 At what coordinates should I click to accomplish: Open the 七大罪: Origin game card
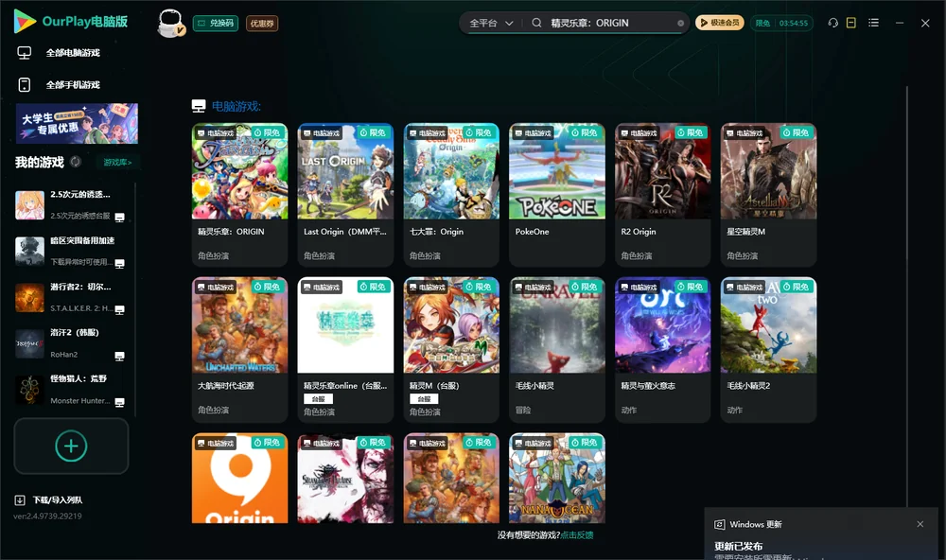(x=451, y=194)
